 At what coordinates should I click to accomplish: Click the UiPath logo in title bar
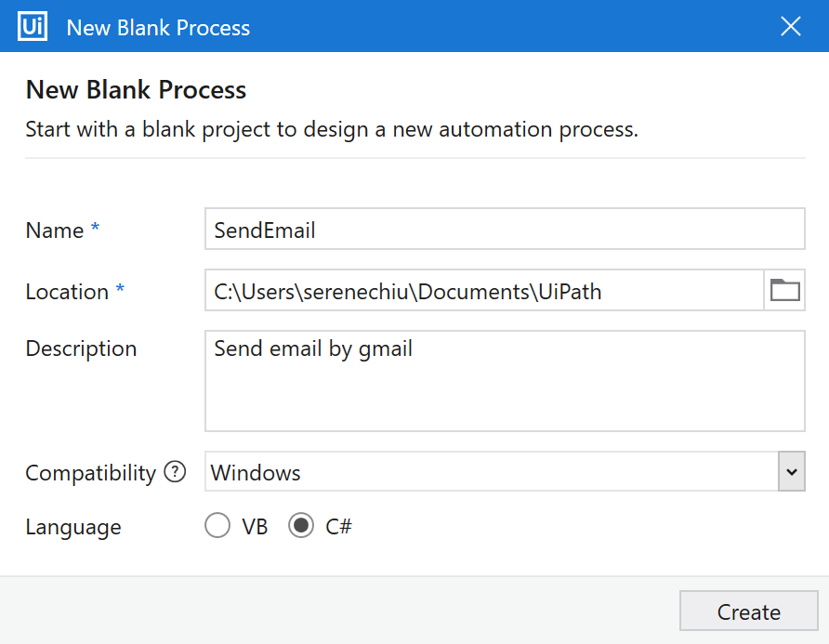point(33,26)
